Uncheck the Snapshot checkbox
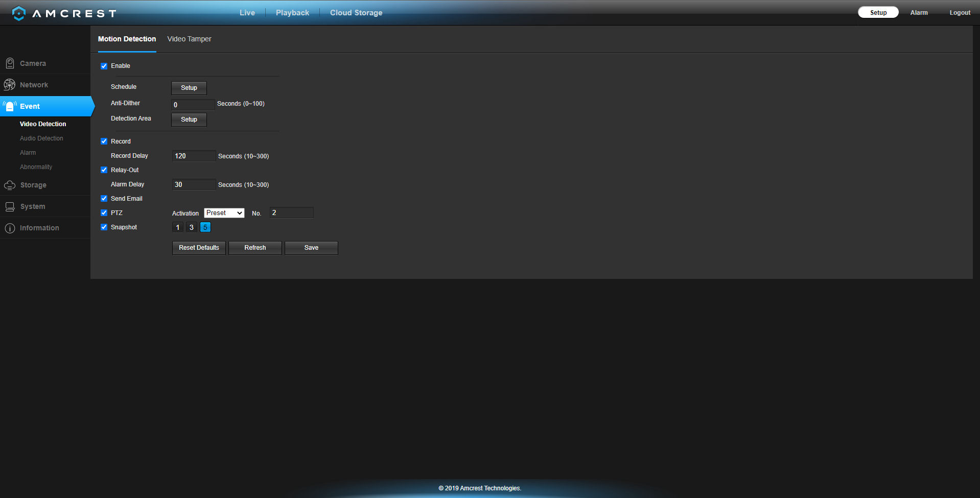 coord(104,227)
